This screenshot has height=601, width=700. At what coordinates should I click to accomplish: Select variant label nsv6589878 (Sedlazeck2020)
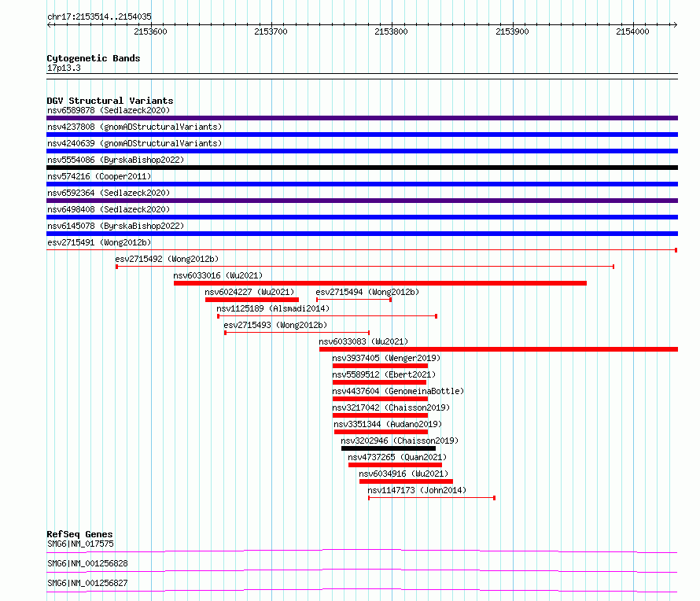coord(109,110)
